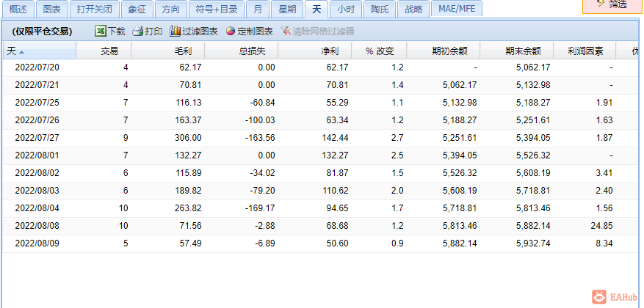
Task: Click the 5,062.17 ending balance cell
Action: pyautogui.click(x=533, y=67)
